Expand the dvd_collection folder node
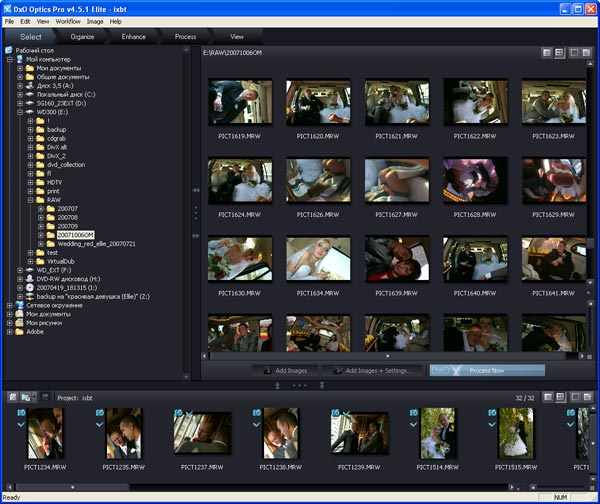Screen dimensions: 600x504 click(30, 165)
